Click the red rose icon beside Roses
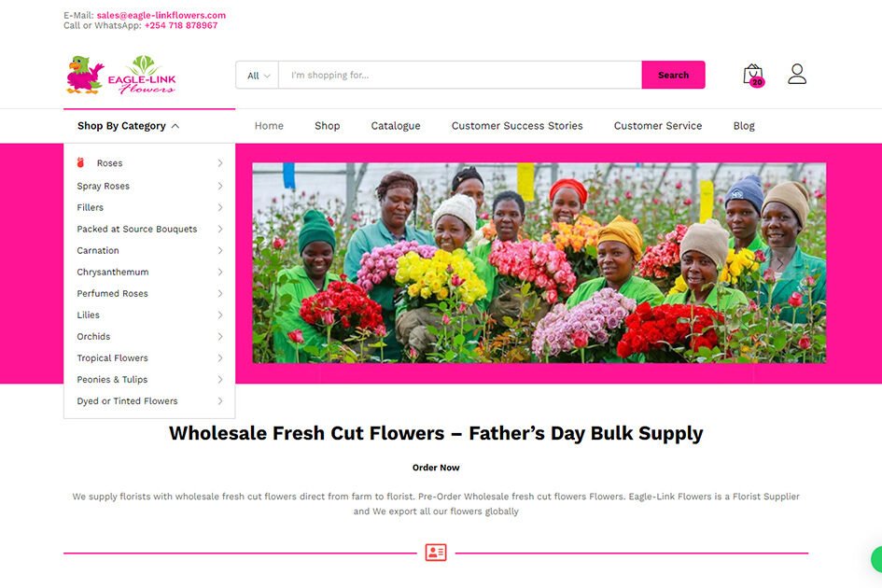 coord(80,162)
